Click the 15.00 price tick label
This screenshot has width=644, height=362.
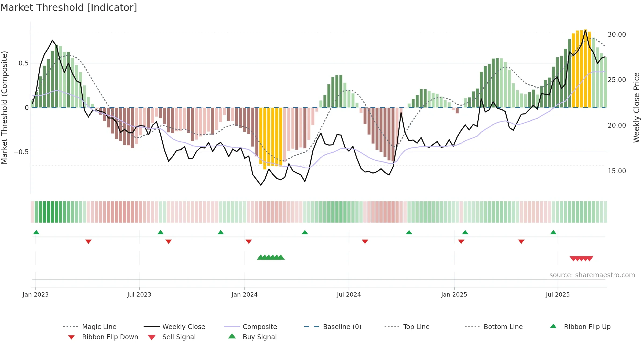pos(617,171)
